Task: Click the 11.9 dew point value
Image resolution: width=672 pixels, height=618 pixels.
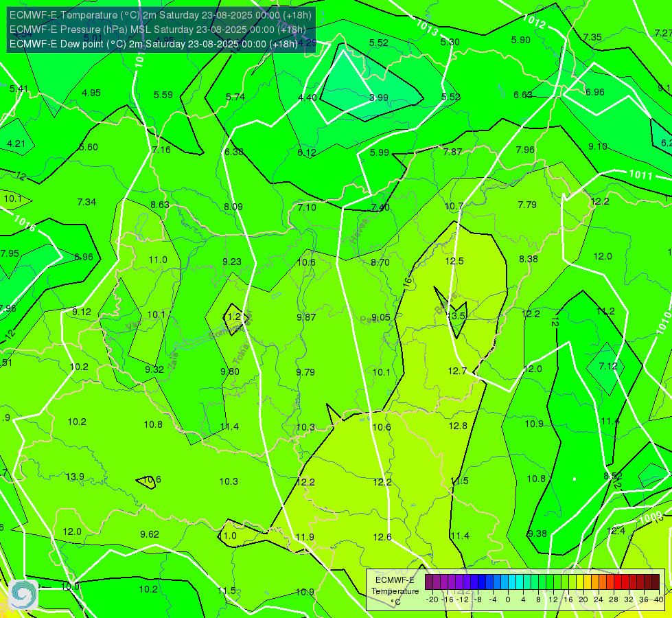Action: tap(305, 537)
